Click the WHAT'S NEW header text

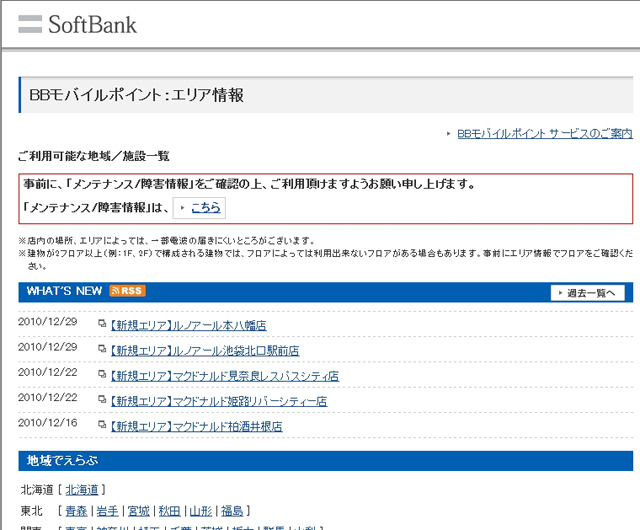pyautogui.click(x=64, y=291)
